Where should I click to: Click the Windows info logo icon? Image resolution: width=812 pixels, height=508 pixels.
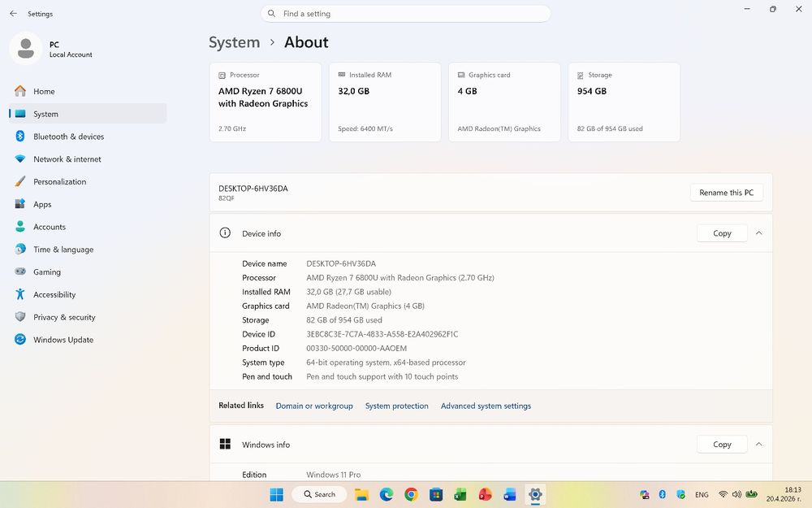(225, 444)
